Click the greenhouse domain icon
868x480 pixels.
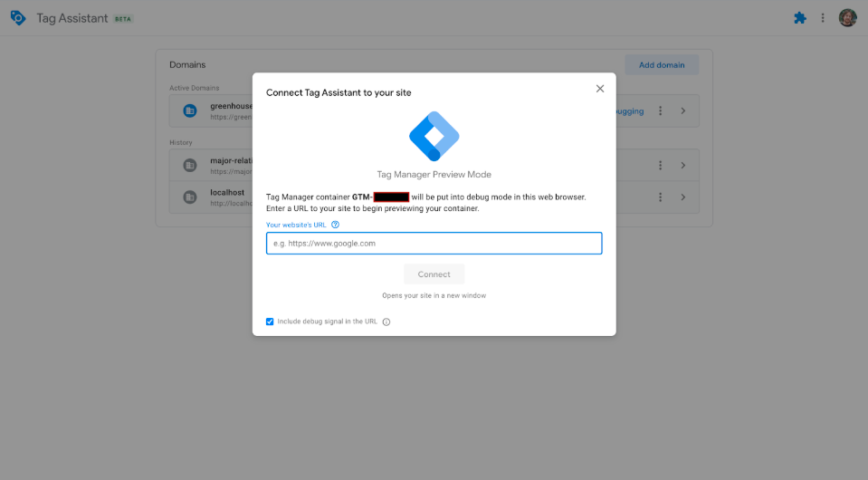click(x=190, y=111)
